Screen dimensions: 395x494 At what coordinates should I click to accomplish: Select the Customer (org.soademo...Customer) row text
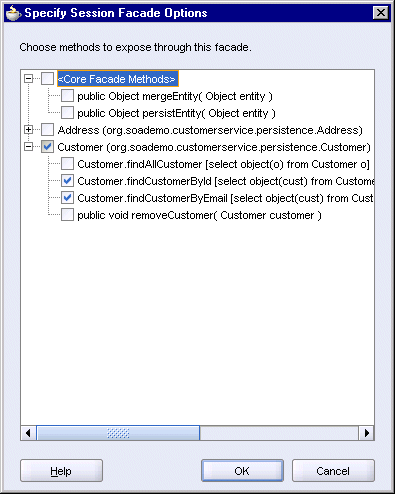(x=214, y=147)
